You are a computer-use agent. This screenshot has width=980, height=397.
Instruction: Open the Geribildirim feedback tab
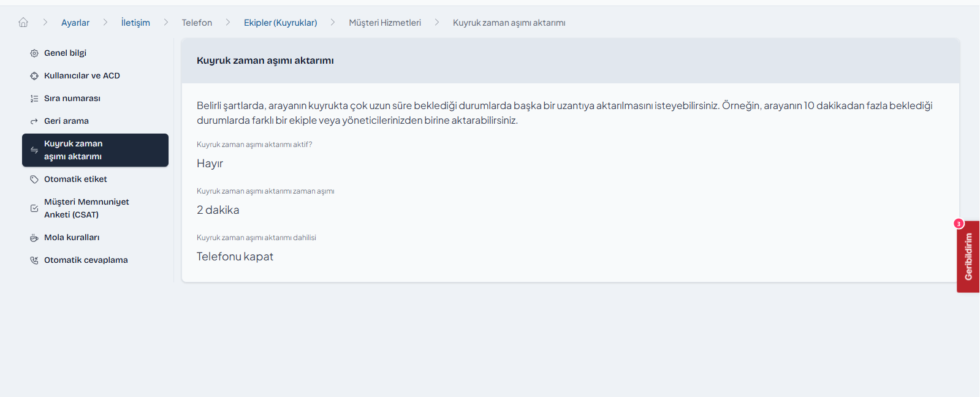click(x=968, y=257)
